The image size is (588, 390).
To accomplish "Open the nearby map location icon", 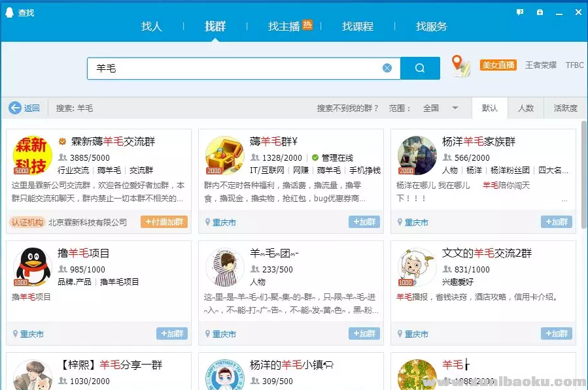I will (x=461, y=66).
